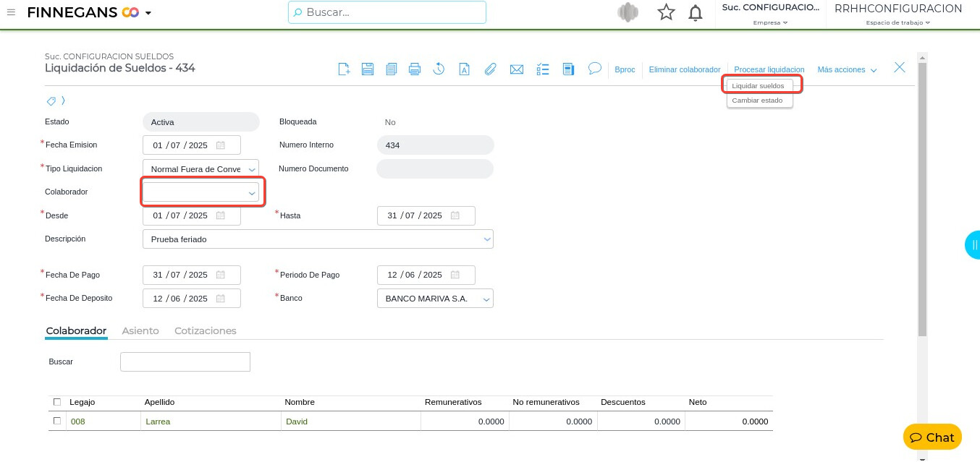The image size is (980, 462).
Task: Click the Larrea surname link
Action: [158, 421]
